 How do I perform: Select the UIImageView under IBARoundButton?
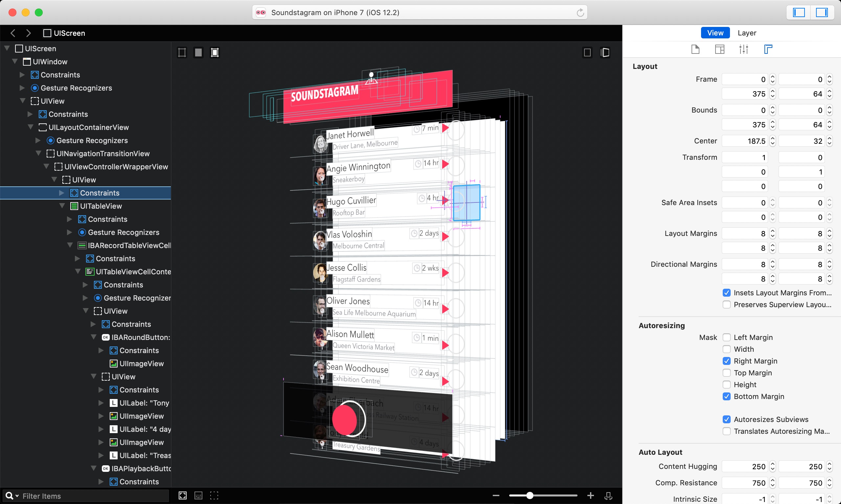point(141,363)
